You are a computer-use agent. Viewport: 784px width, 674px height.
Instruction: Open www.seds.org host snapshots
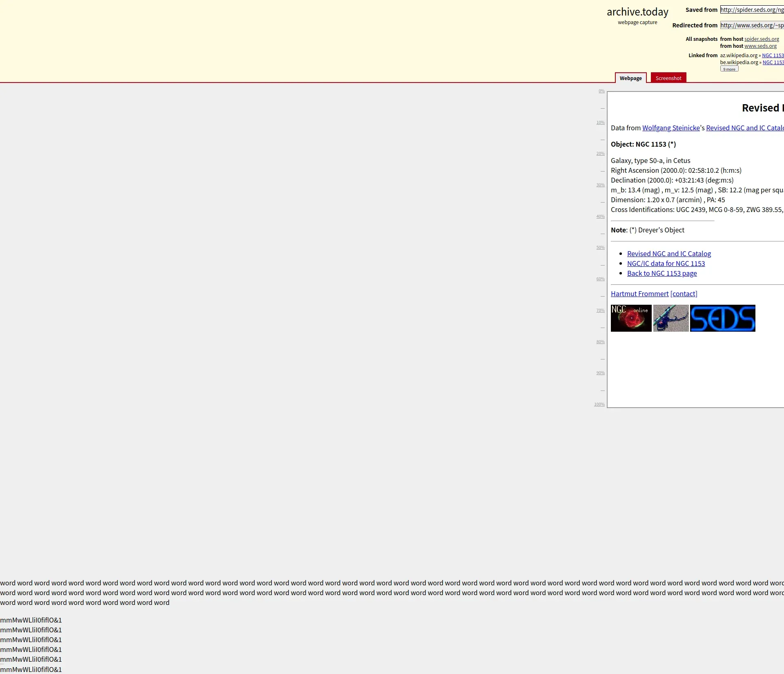coord(760,46)
